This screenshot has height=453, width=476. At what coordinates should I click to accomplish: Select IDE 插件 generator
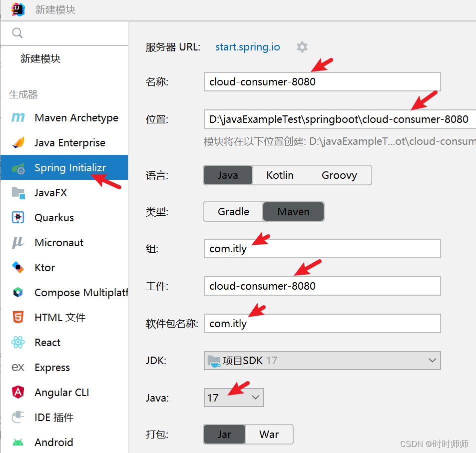click(x=64, y=417)
